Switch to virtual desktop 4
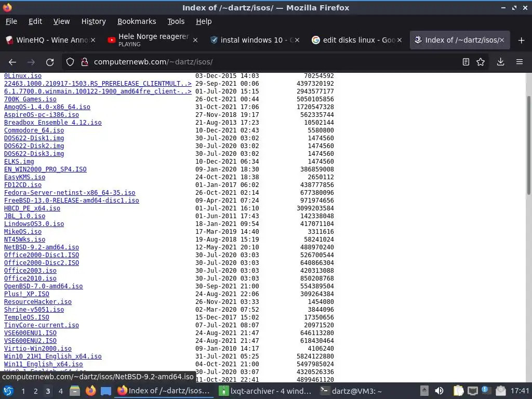This screenshot has height=399, width=532. [x=60, y=391]
